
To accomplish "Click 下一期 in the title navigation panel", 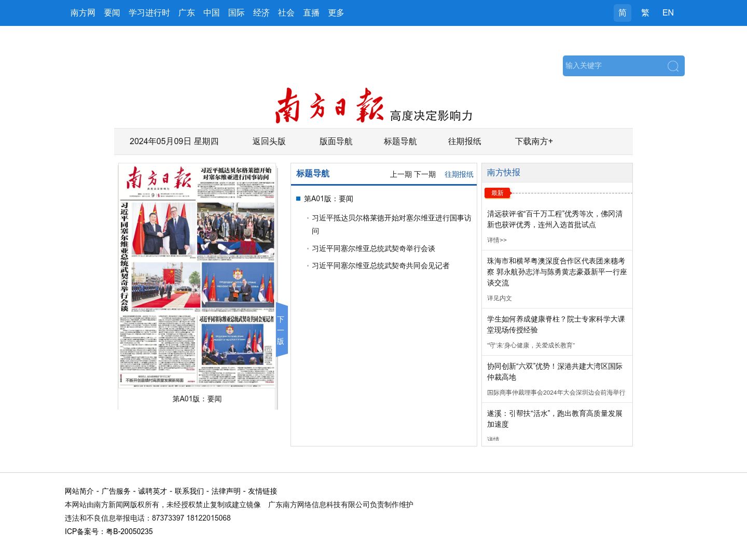I will (425, 174).
